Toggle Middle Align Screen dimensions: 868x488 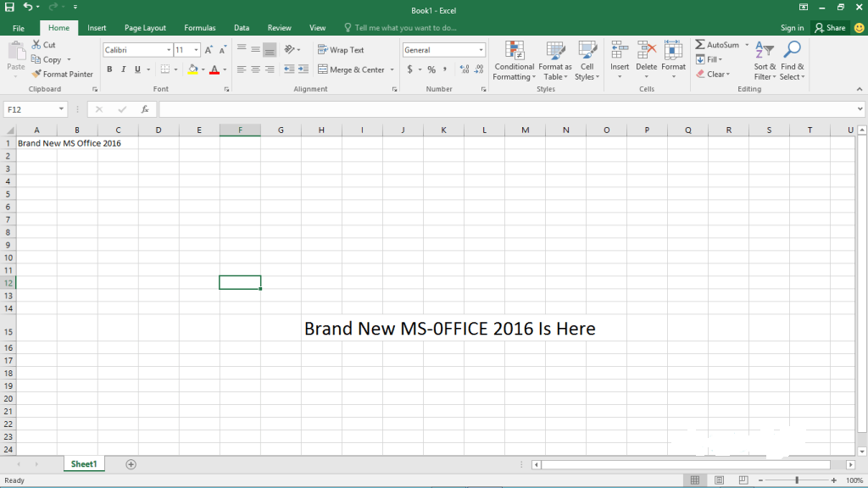[255, 50]
